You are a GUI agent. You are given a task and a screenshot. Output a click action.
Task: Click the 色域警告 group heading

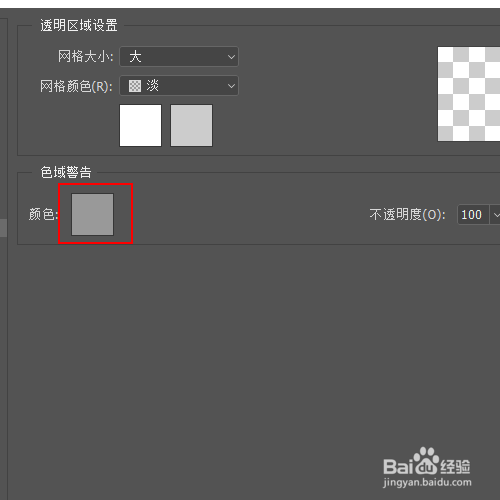pos(66,172)
